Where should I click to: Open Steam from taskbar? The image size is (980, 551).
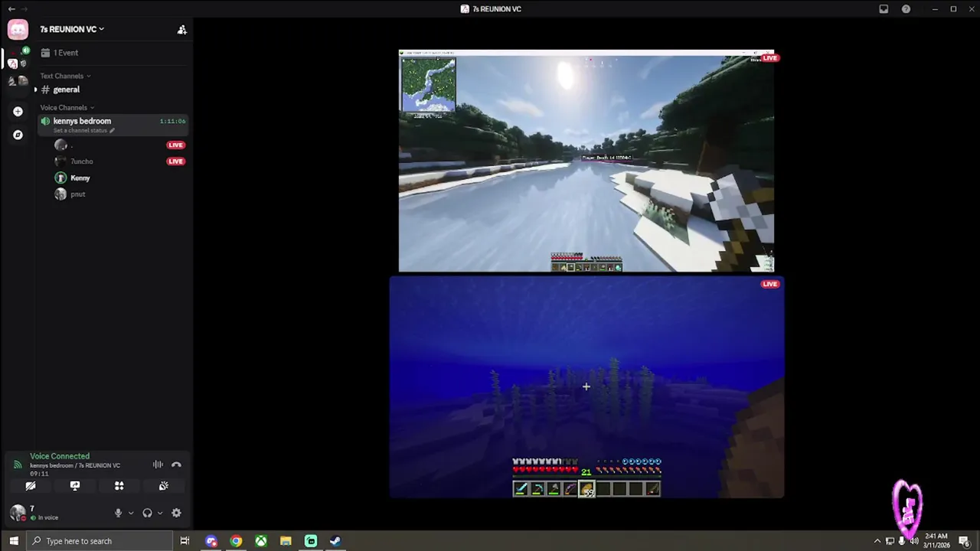coord(335,541)
